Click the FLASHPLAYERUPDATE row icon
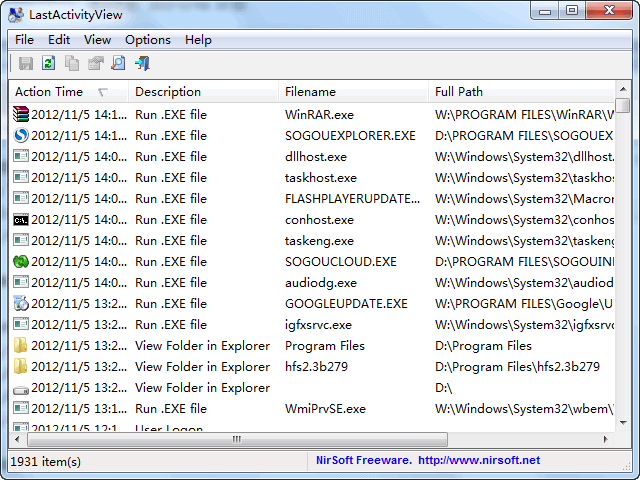The image size is (640, 480). pos(21,198)
